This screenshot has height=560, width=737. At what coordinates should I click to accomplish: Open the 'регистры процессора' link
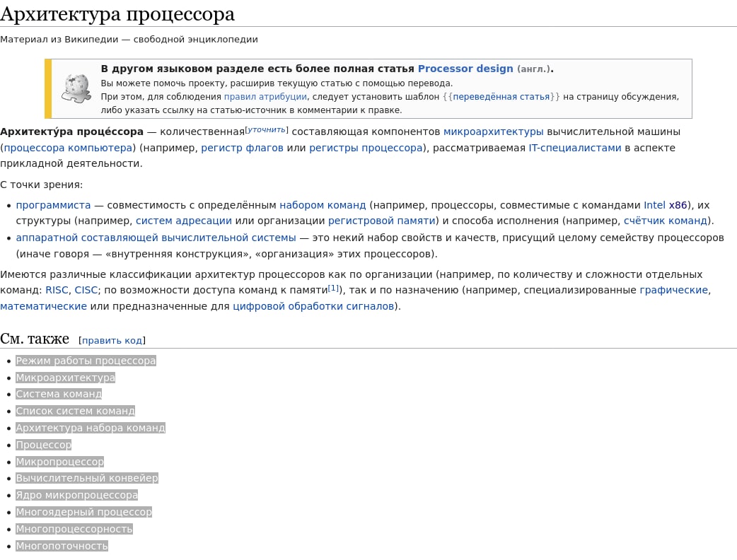click(x=366, y=148)
